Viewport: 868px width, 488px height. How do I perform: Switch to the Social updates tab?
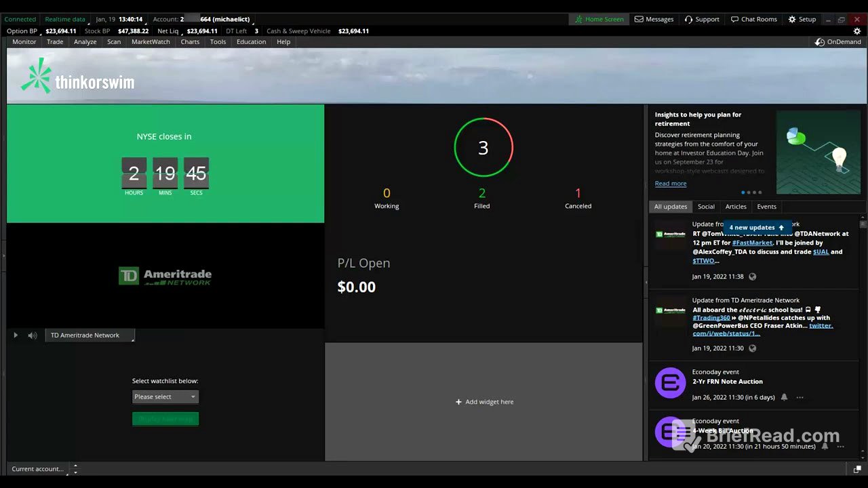[x=706, y=207]
